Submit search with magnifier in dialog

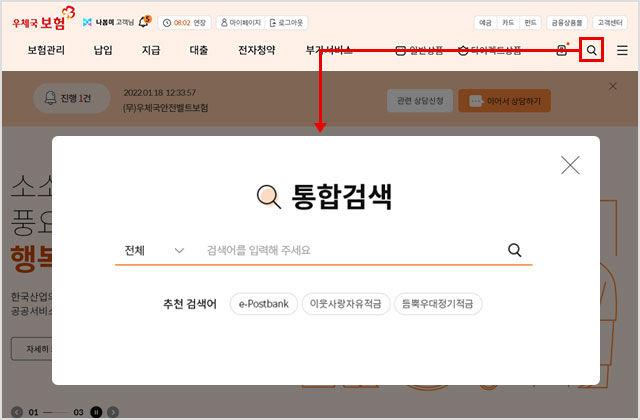pyautogui.click(x=514, y=250)
